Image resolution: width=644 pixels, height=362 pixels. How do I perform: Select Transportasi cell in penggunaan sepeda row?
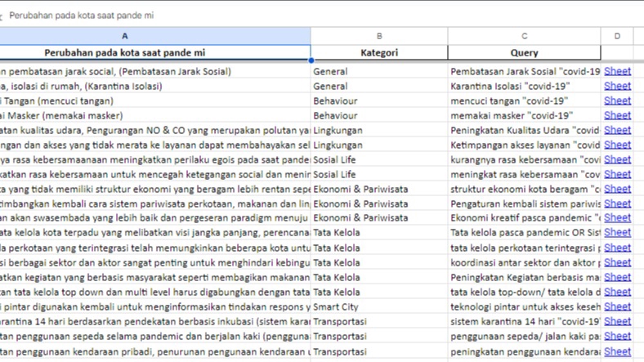[379, 337]
